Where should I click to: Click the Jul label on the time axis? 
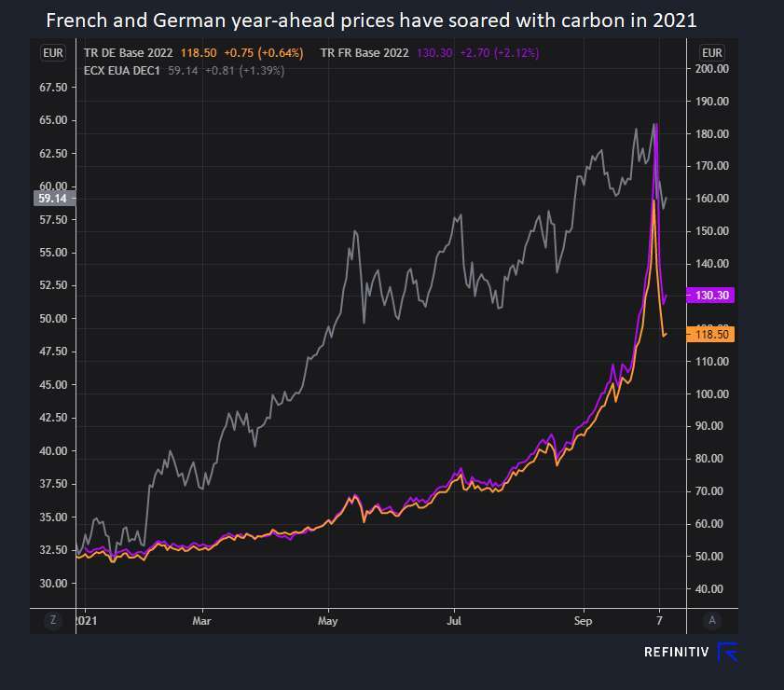(454, 619)
